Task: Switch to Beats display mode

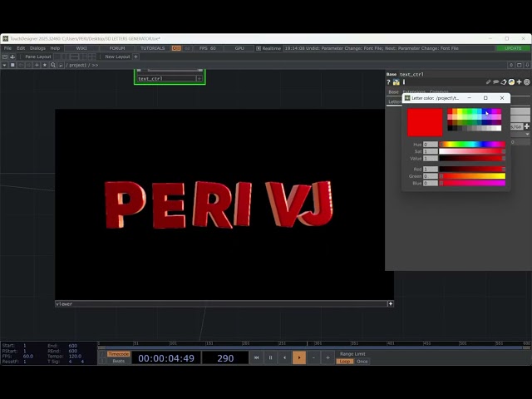Action: (118, 361)
